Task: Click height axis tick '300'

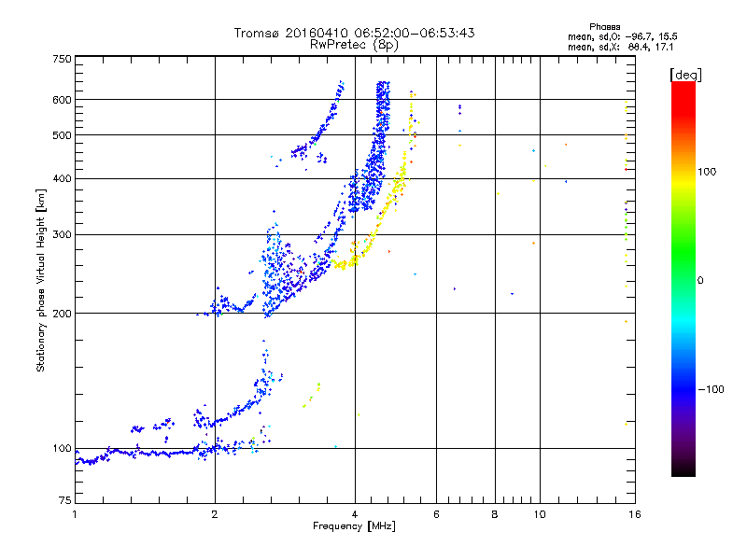Action: pos(63,234)
